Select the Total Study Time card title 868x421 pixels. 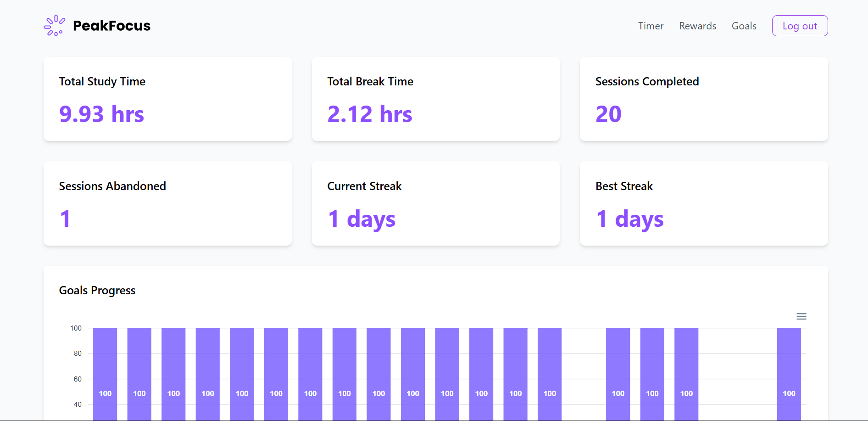pos(102,82)
